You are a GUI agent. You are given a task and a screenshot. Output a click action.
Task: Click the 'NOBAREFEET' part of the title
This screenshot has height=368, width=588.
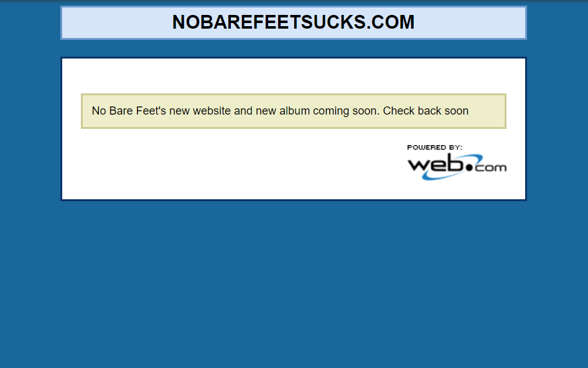tap(236, 22)
